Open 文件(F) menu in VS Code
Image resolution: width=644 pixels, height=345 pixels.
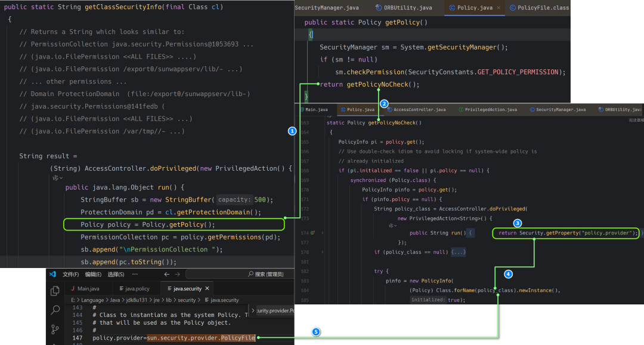(70, 275)
